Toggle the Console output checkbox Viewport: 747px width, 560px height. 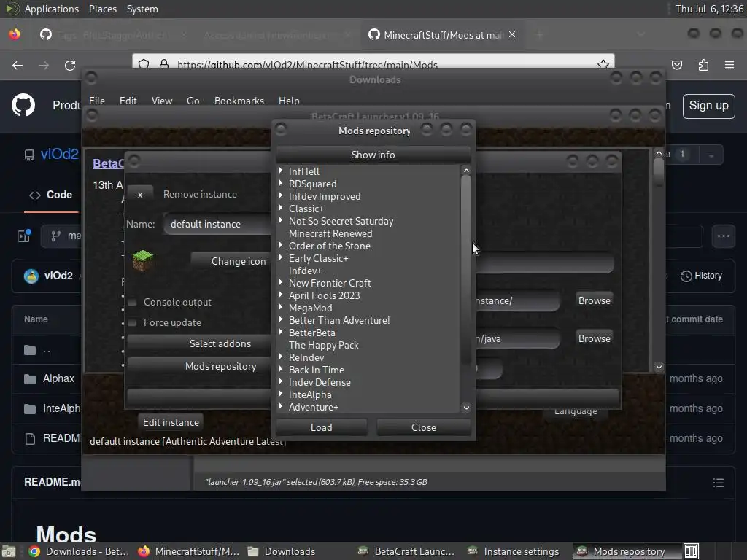[133, 302]
